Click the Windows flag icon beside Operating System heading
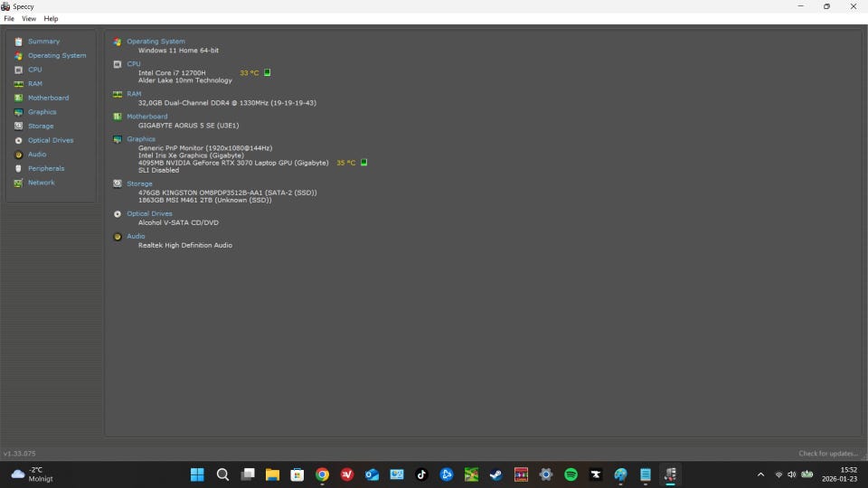This screenshot has height=488, width=868. [118, 42]
